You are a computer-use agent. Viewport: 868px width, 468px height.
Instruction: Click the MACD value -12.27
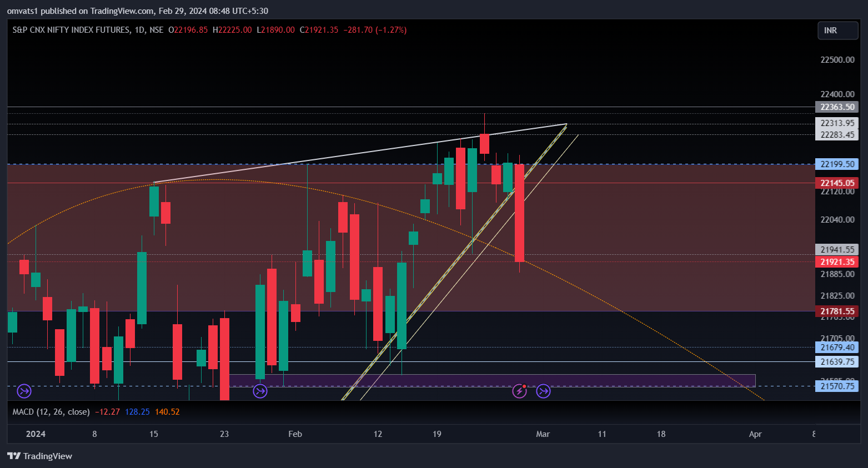(107, 412)
